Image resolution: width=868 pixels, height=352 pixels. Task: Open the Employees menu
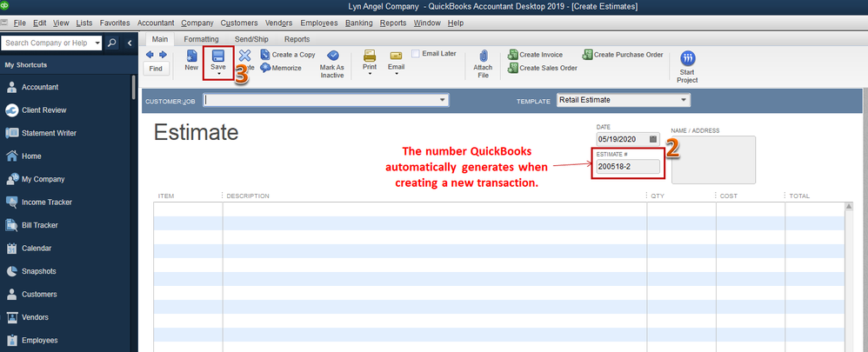tap(319, 23)
